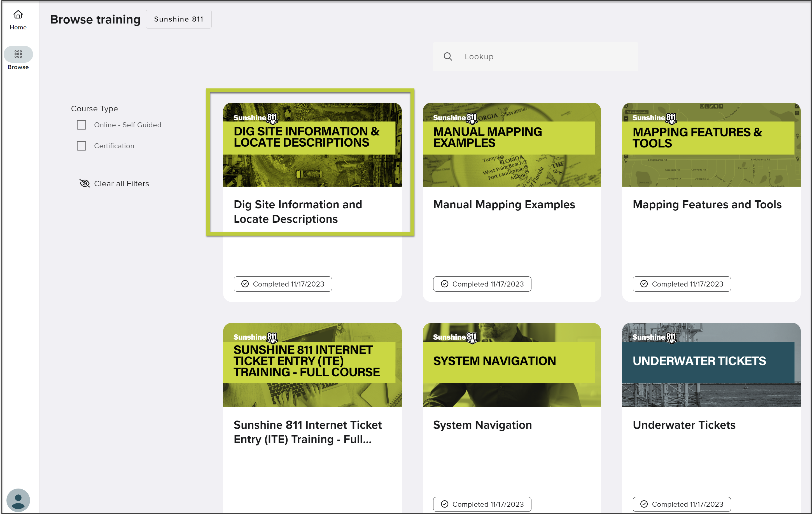Open Dig Site Information course thumbnail
The width and height of the screenshot is (812, 514).
[x=312, y=145]
